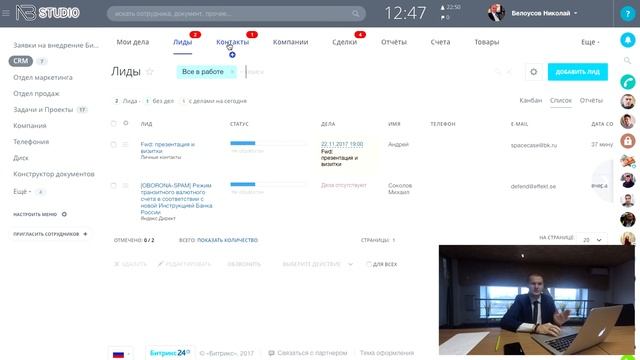Click the search magnifier in top bar
The image size is (640, 360).
356,14
